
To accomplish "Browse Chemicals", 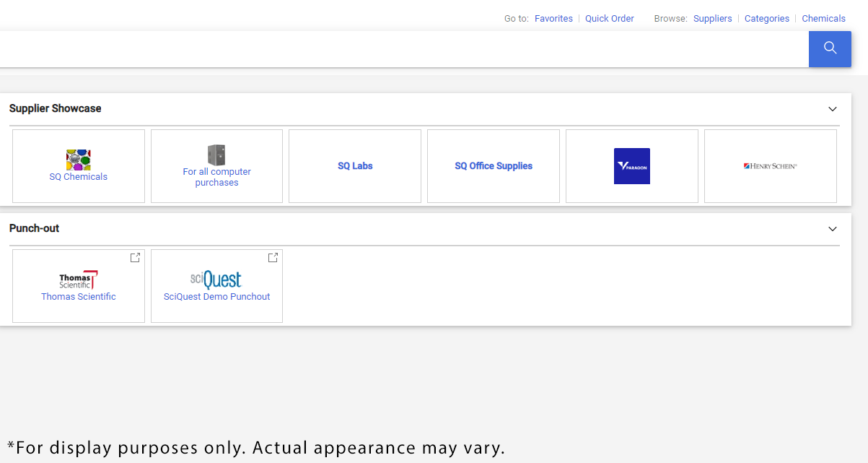I will click(824, 19).
